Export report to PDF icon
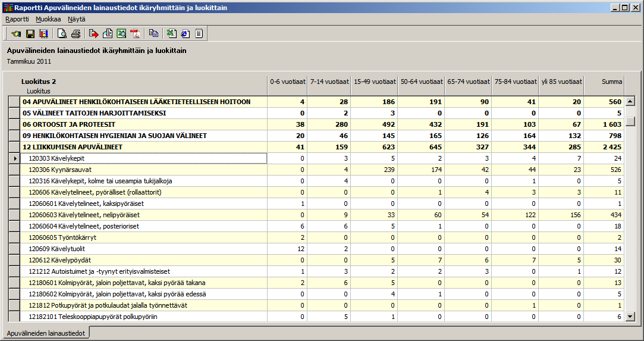Viewport: 644px width, 341px height. [x=135, y=34]
